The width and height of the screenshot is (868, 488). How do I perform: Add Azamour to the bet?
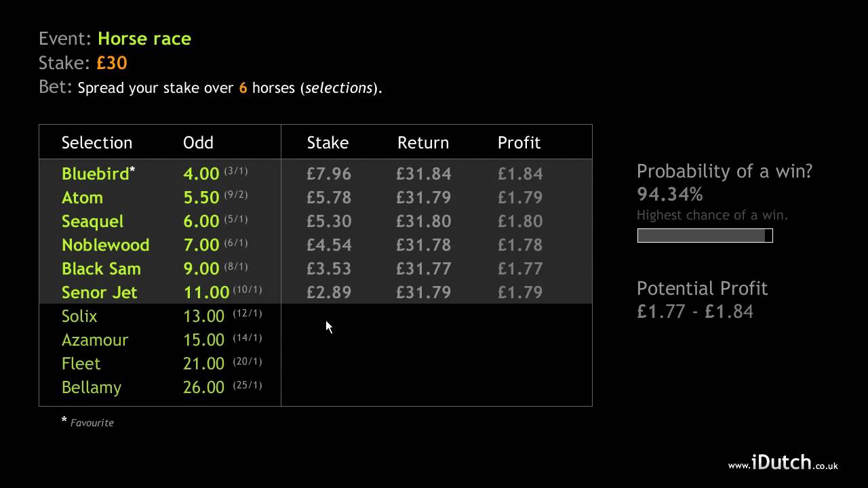(94, 340)
